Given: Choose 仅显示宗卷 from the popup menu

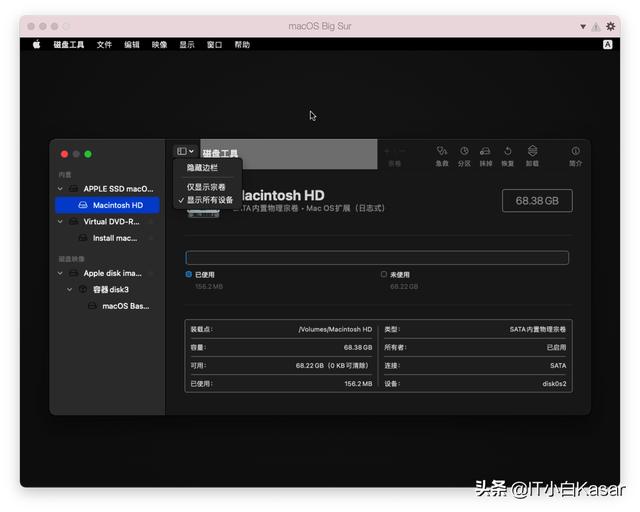Looking at the screenshot, I should (x=206, y=187).
